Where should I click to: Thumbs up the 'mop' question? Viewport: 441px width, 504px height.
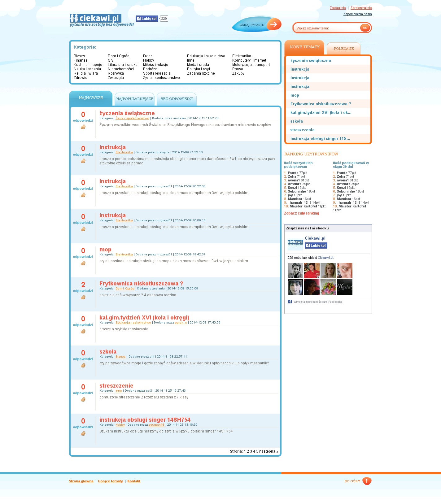tap(83, 263)
